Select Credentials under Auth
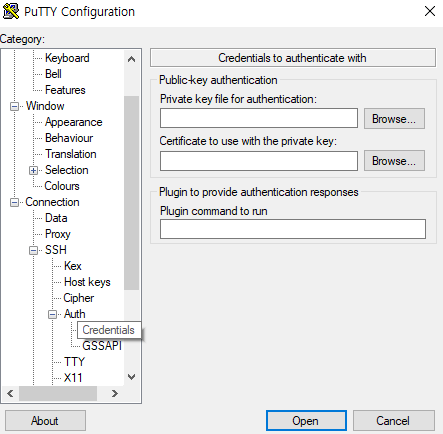 pos(109,330)
